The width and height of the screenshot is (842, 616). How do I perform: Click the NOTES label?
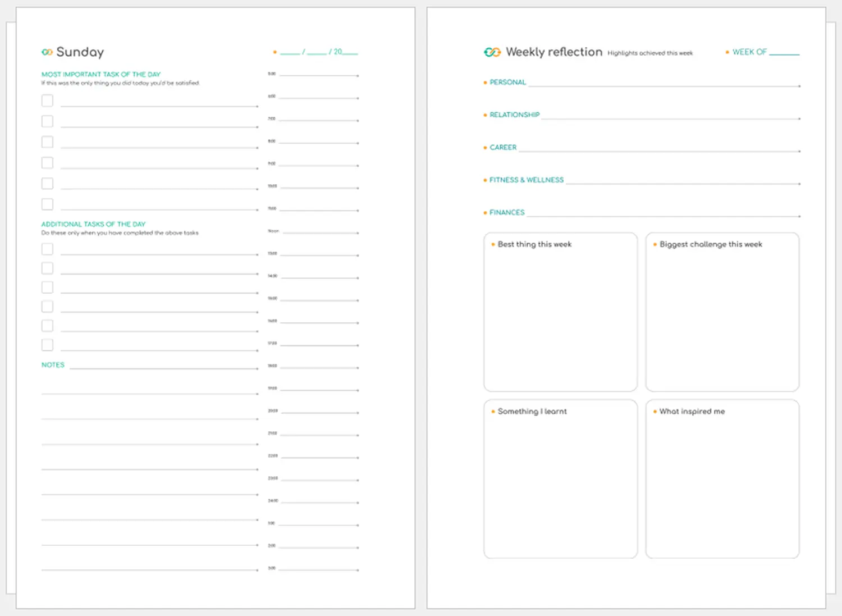click(53, 365)
